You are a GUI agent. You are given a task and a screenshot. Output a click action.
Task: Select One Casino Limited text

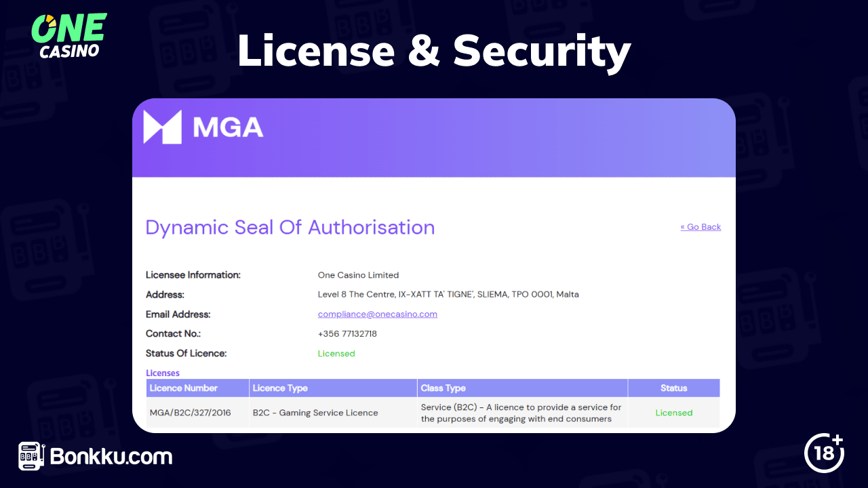point(358,275)
